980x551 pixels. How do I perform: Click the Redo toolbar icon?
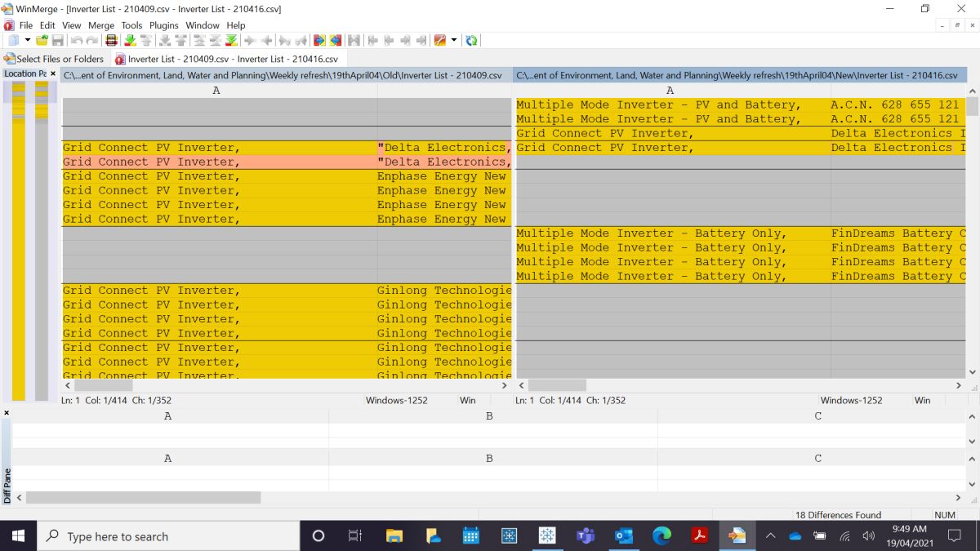pyautogui.click(x=93, y=40)
